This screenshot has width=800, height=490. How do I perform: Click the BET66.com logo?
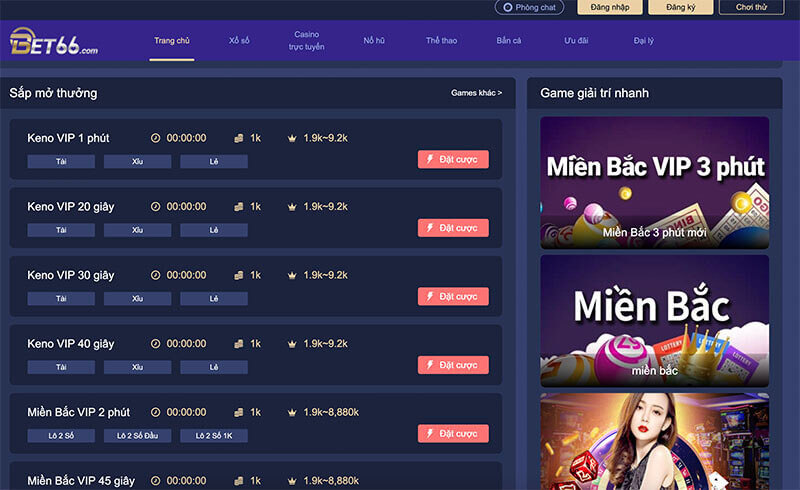click(x=54, y=41)
